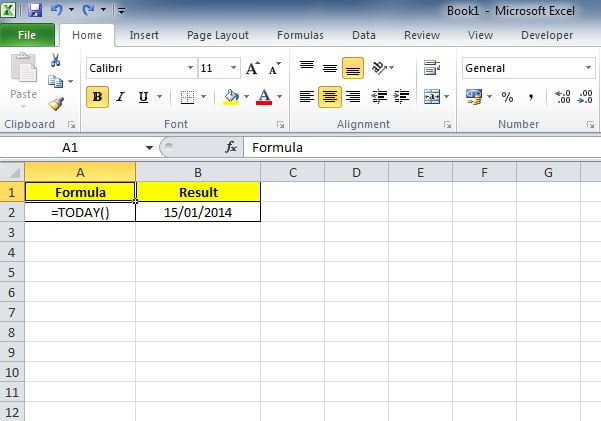This screenshot has width=601, height=421.
Task: Align text left
Action: pyautogui.click(x=307, y=97)
